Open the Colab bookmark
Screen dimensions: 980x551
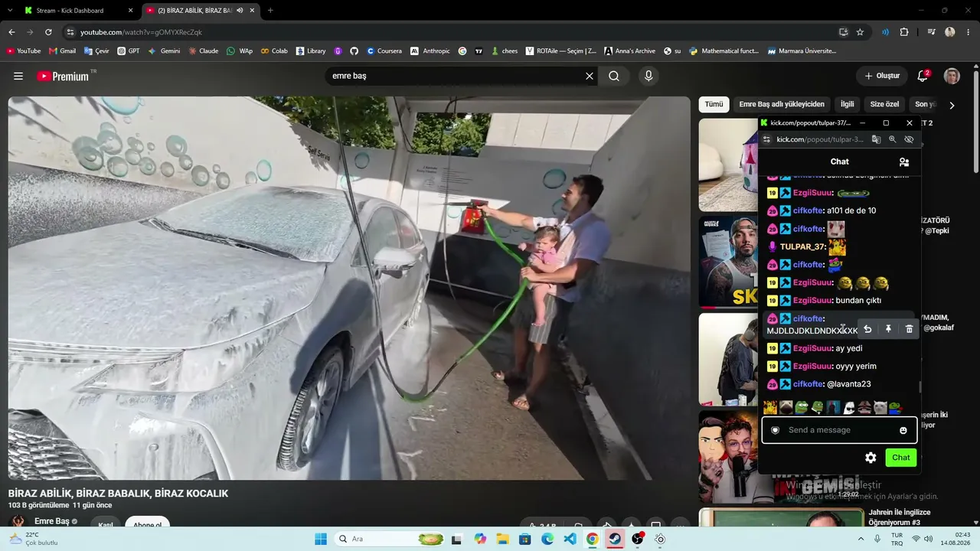pyautogui.click(x=274, y=51)
